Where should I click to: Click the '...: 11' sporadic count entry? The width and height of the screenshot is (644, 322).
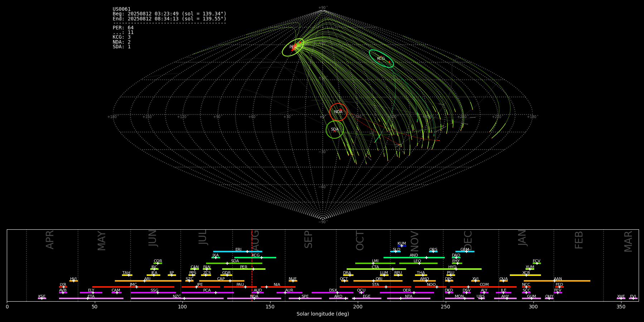[123, 33]
